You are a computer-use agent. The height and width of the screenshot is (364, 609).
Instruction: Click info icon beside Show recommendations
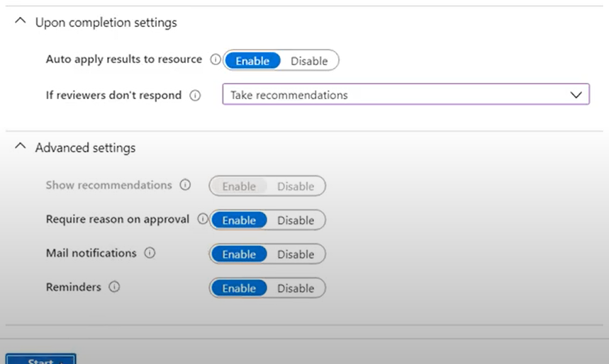click(185, 185)
